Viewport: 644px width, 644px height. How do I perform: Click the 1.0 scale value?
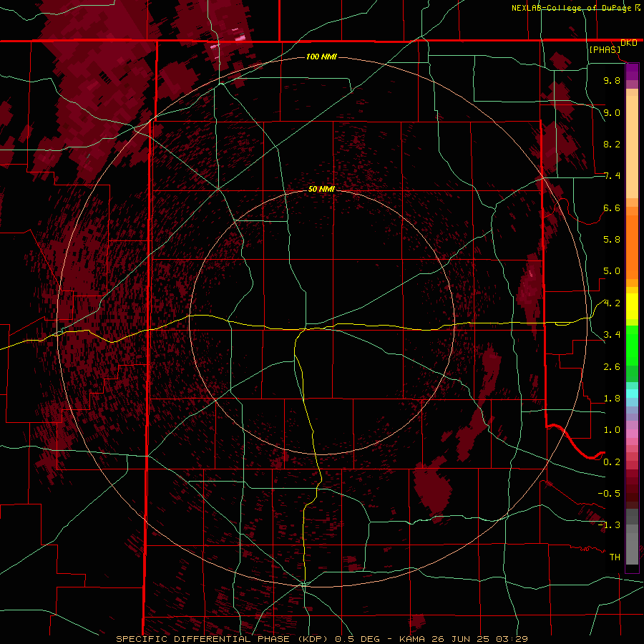[612, 430]
